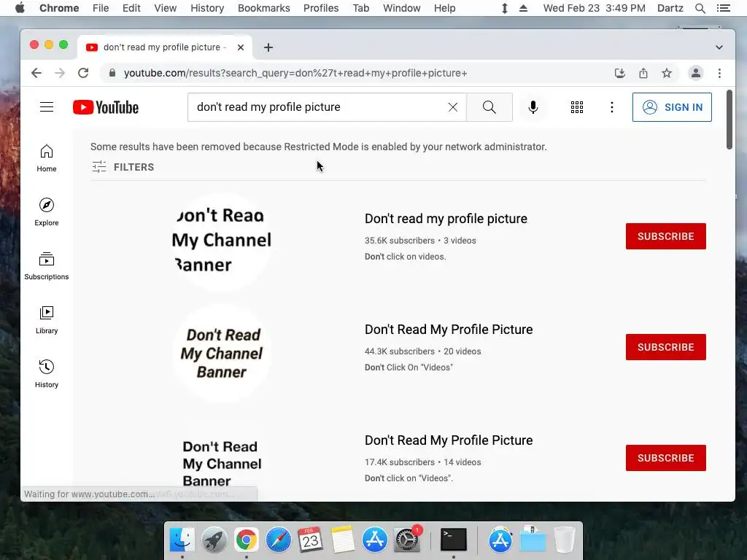Viewport: 747px width, 560px height.
Task: Open the Tab menu
Action: pyautogui.click(x=360, y=8)
